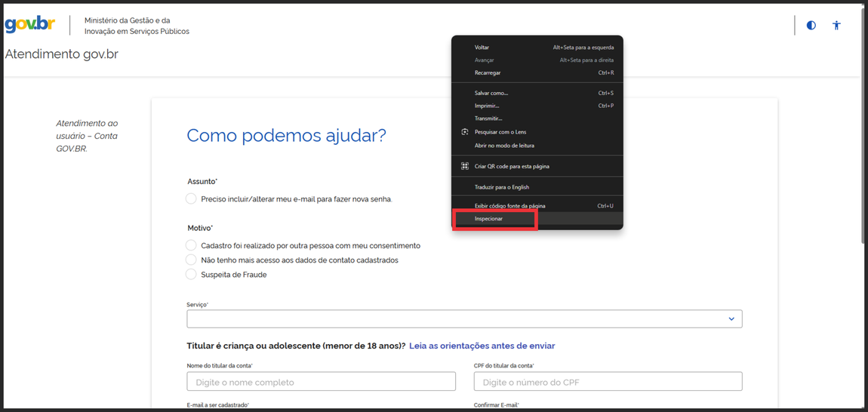The image size is (868, 412).
Task: Open the accessibility options icon
Action: pos(836,25)
